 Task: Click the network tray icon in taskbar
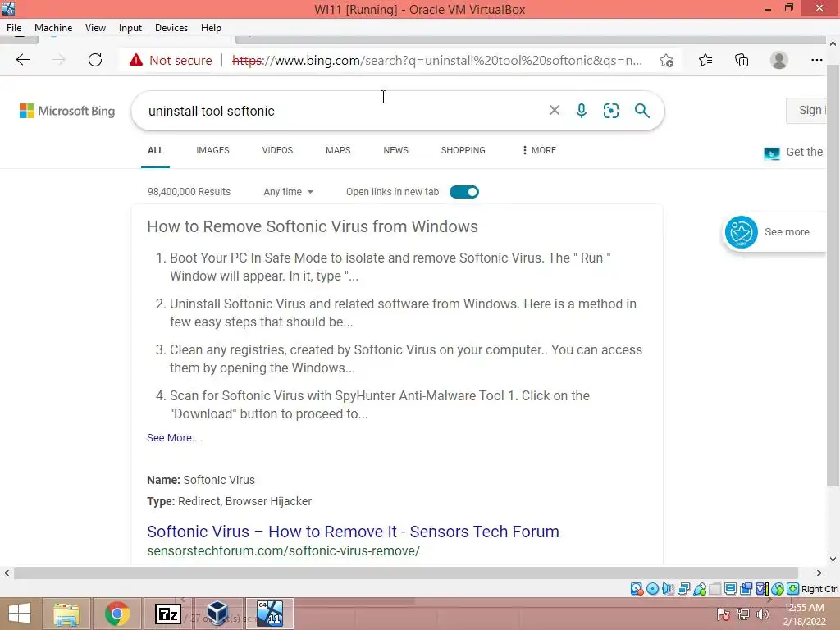pos(743,614)
